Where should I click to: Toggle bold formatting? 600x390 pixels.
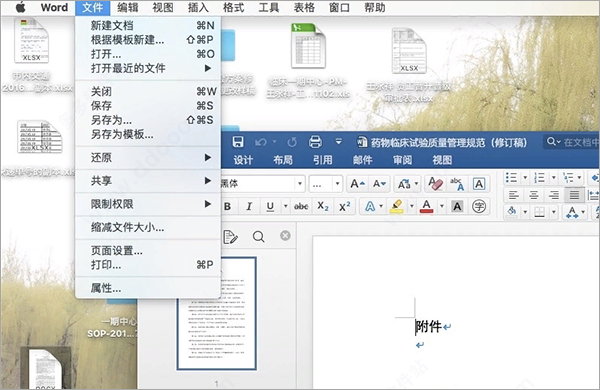[227, 207]
